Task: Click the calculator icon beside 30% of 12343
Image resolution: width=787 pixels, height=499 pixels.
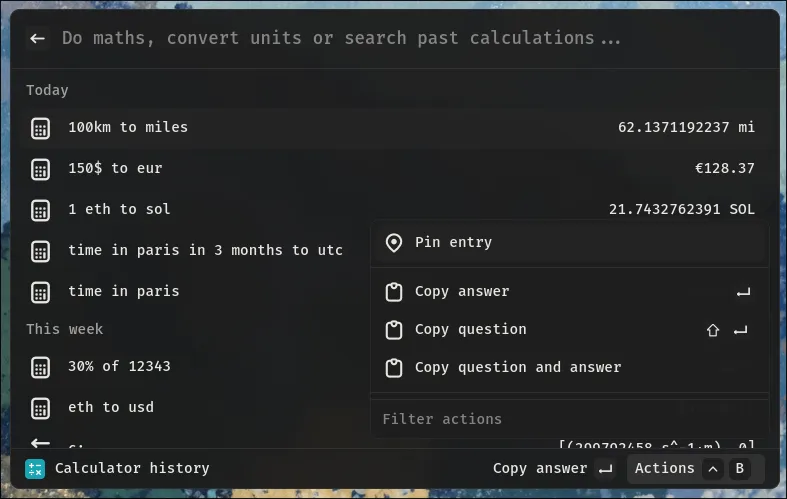Action: coord(40,367)
